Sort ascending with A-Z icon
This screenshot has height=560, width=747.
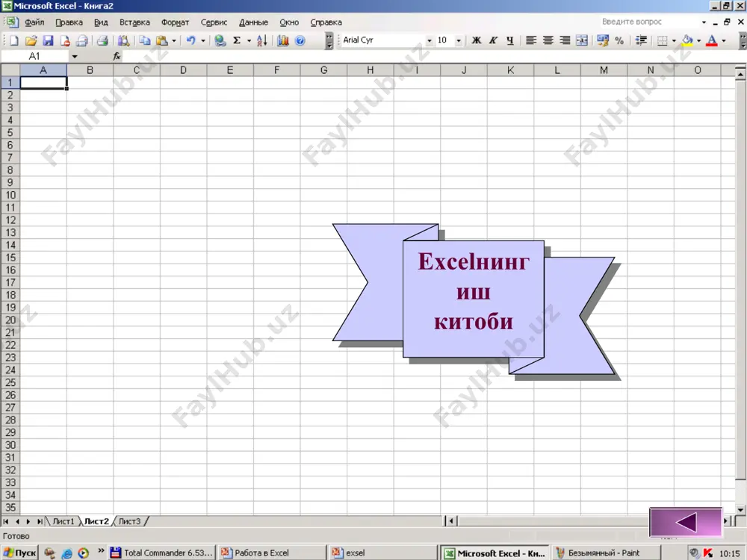tap(261, 40)
